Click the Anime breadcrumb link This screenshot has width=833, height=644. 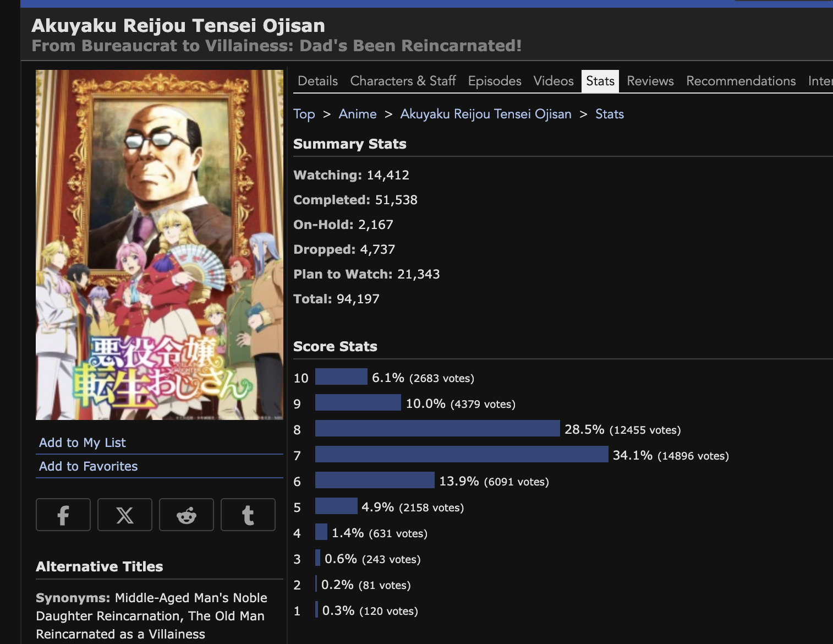(358, 114)
